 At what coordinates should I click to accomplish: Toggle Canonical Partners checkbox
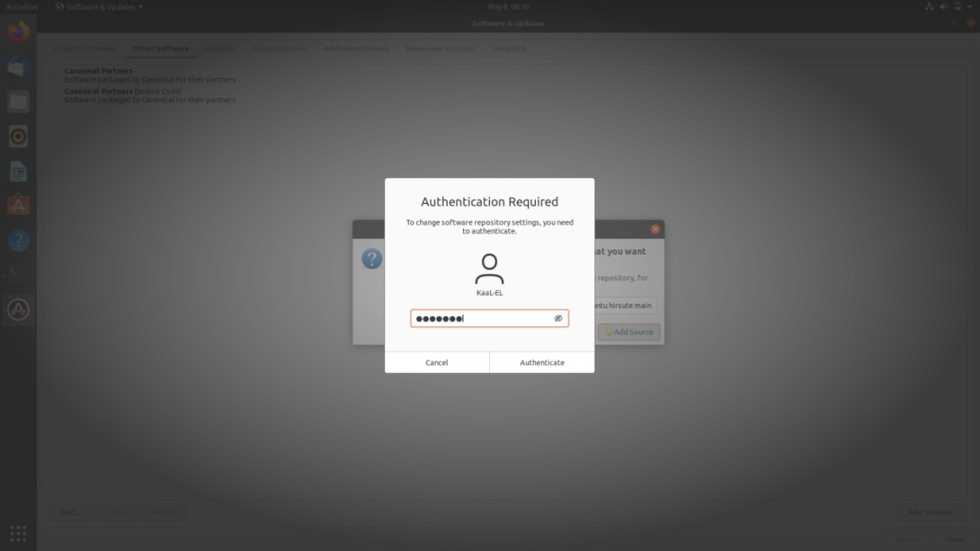coord(58,75)
